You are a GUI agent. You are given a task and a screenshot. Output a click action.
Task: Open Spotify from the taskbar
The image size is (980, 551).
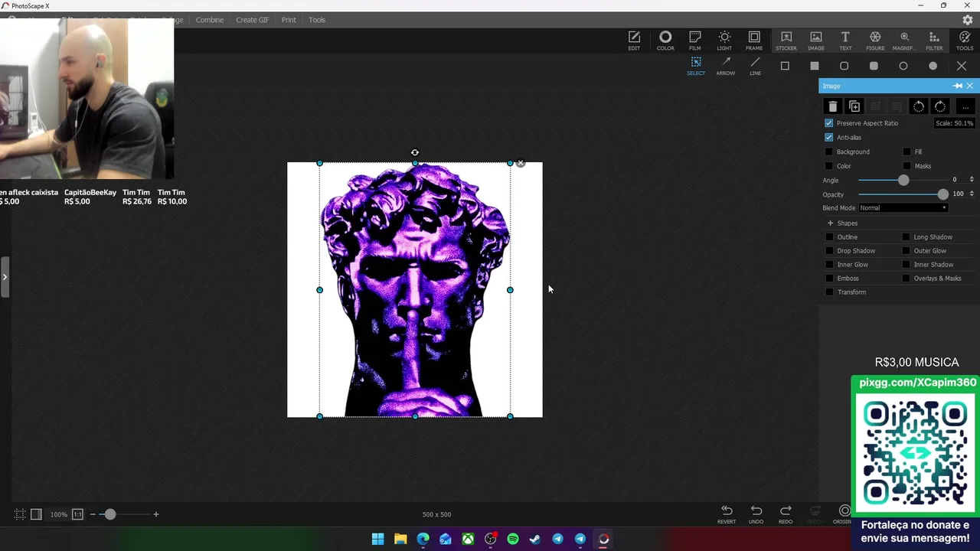tap(513, 540)
